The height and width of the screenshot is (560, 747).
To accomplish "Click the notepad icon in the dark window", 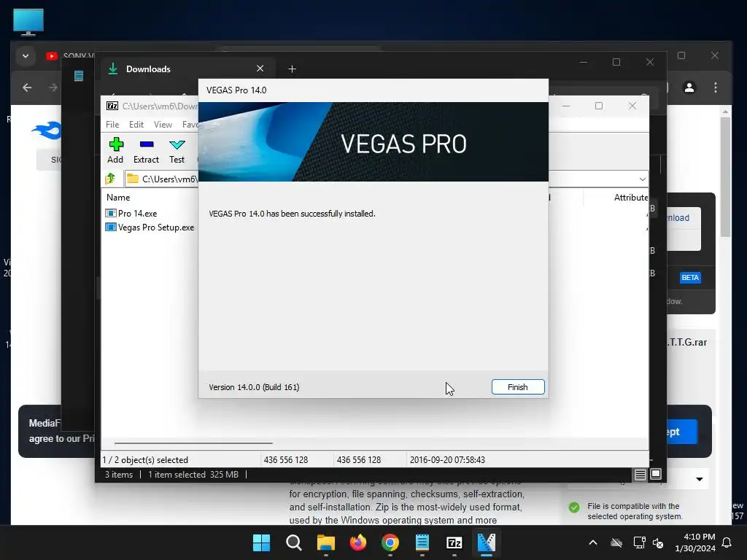I will (x=79, y=75).
